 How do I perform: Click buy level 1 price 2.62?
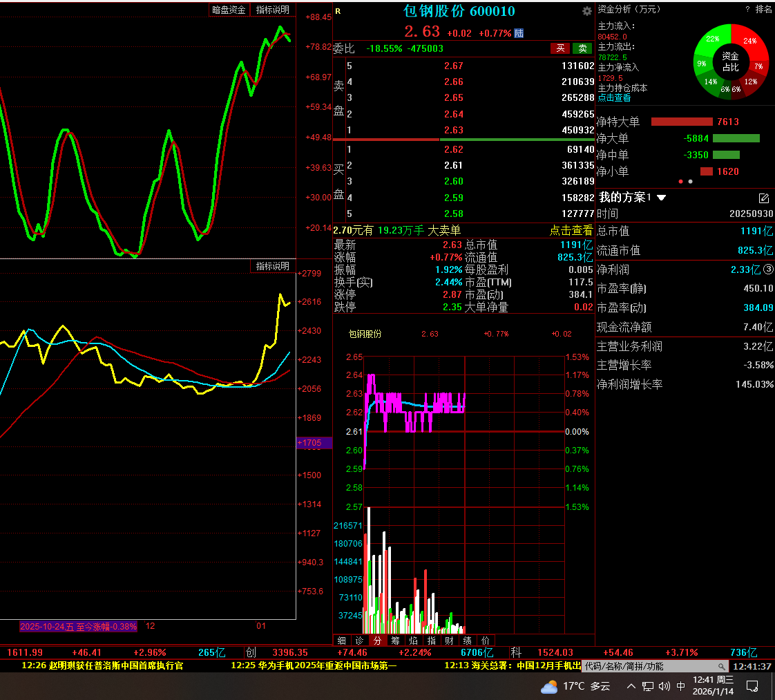pos(453,149)
